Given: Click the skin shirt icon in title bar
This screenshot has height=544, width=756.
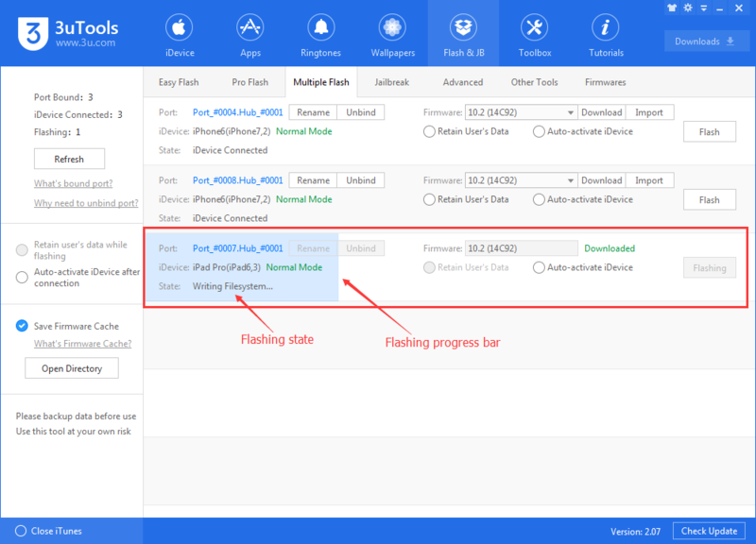Looking at the screenshot, I should [x=672, y=8].
